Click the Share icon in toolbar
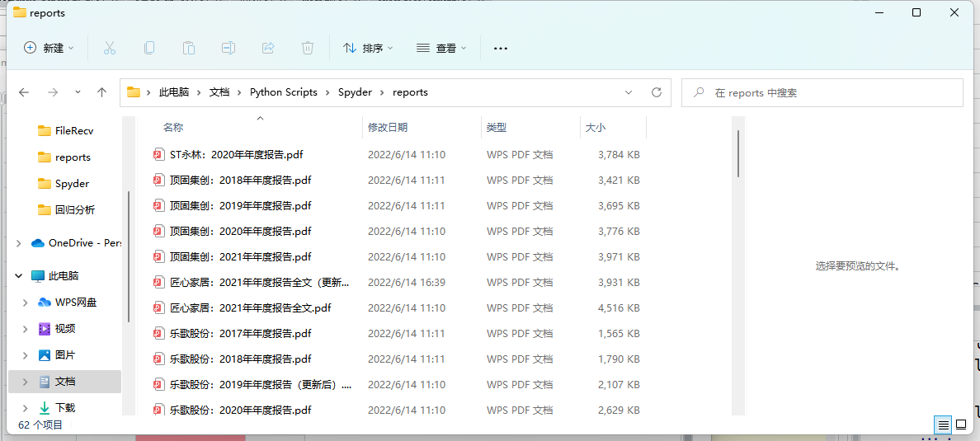The height and width of the screenshot is (441, 980). [x=268, y=48]
